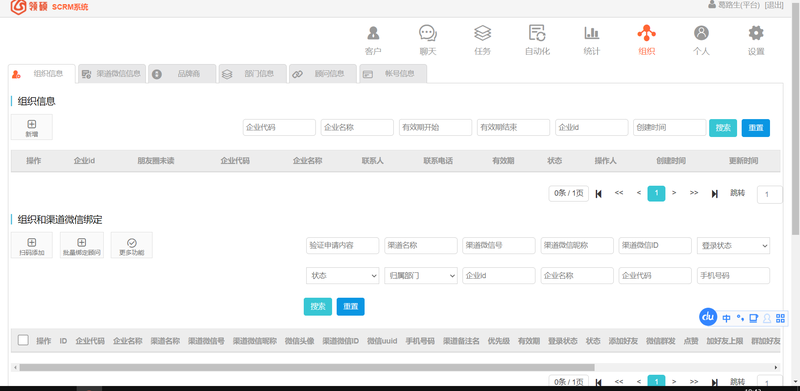The height and width of the screenshot is (391, 800).
Task: Click the 微信头像 column header
Action: [299, 341]
